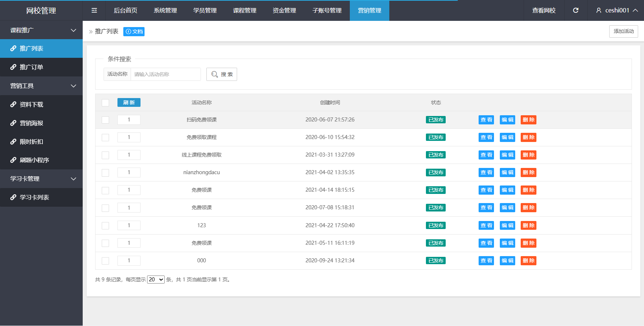Click the sort order field for 扫码免费领课
Screen dimensions: 644x326
pos(129,120)
